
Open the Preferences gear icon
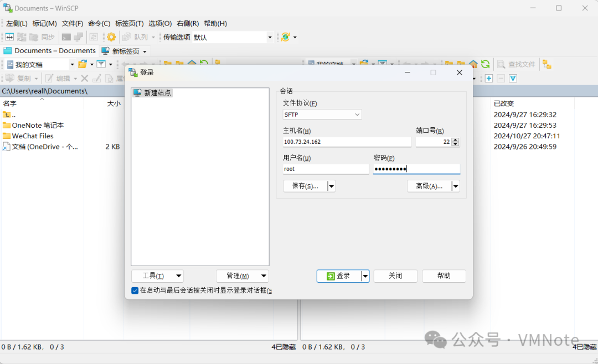(x=111, y=37)
